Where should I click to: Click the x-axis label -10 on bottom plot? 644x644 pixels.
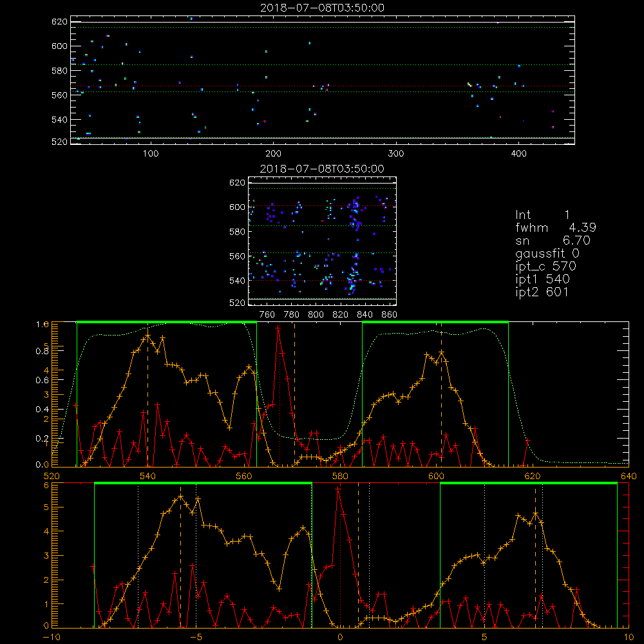[x=52, y=638]
